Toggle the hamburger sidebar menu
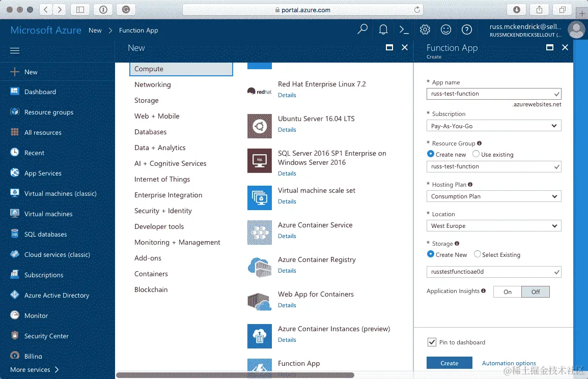The height and width of the screenshot is (379, 588). pos(15,50)
